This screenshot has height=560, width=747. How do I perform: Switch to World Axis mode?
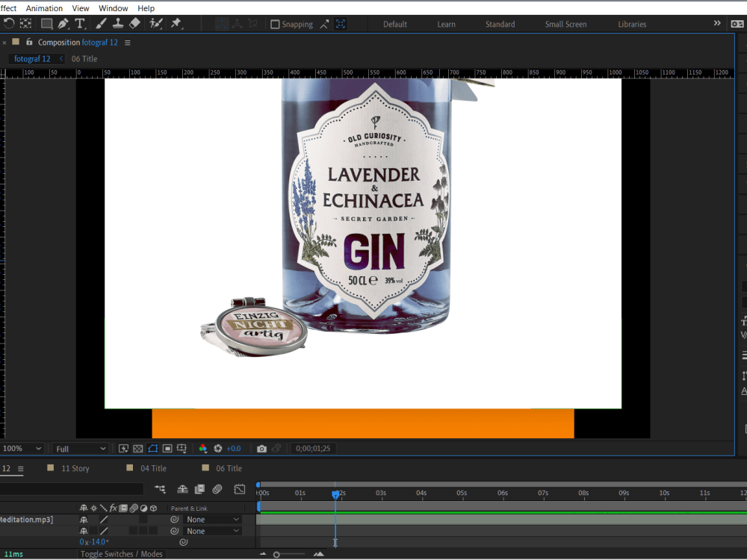click(x=237, y=24)
